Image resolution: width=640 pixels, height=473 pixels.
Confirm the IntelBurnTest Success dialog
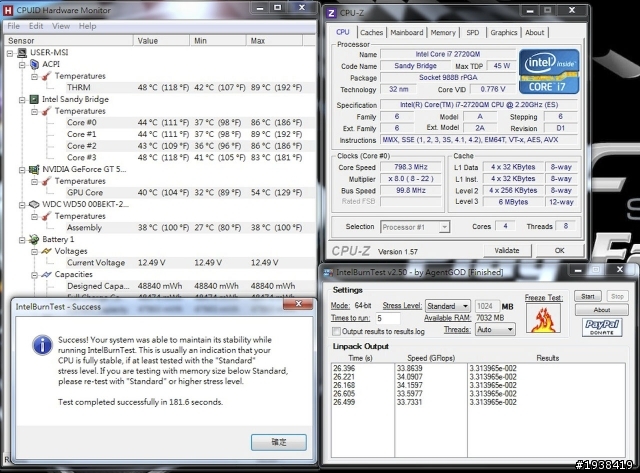click(x=279, y=442)
